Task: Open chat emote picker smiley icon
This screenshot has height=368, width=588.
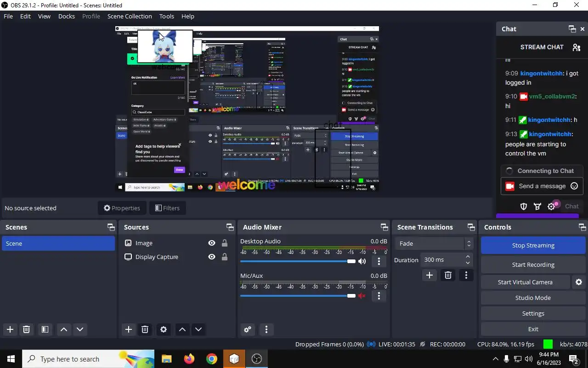Action: click(574, 186)
